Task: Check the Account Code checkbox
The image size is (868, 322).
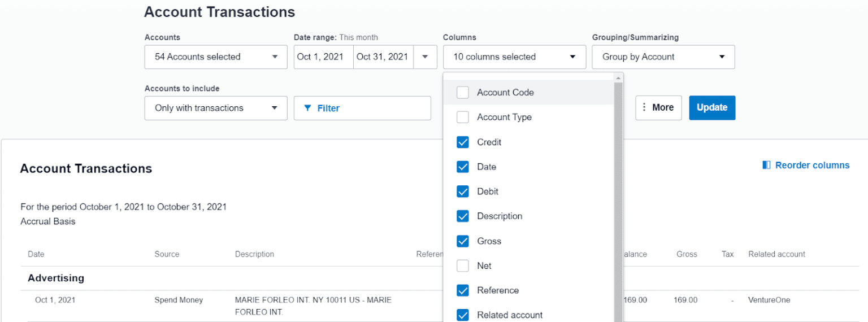Action: tap(463, 93)
